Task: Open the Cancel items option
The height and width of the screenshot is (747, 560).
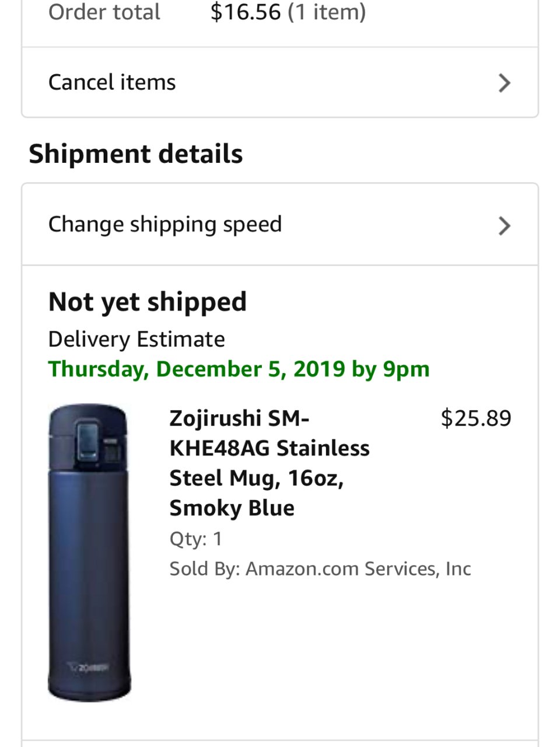Action: coord(112,82)
